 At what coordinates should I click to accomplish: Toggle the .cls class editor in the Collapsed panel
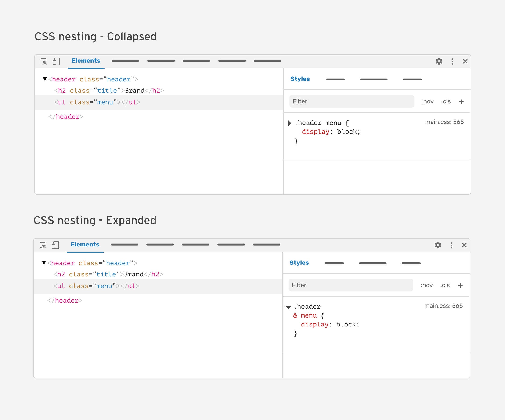(446, 101)
